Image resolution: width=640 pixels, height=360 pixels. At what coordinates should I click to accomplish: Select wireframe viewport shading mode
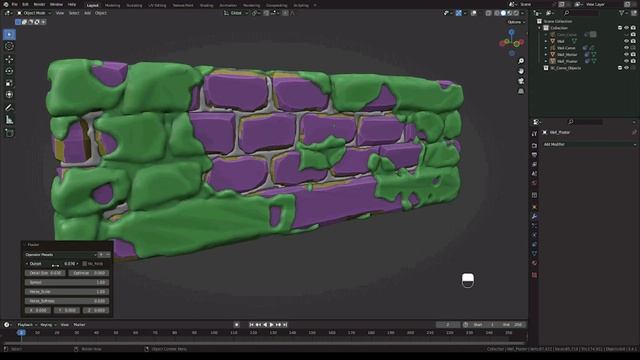496,13
